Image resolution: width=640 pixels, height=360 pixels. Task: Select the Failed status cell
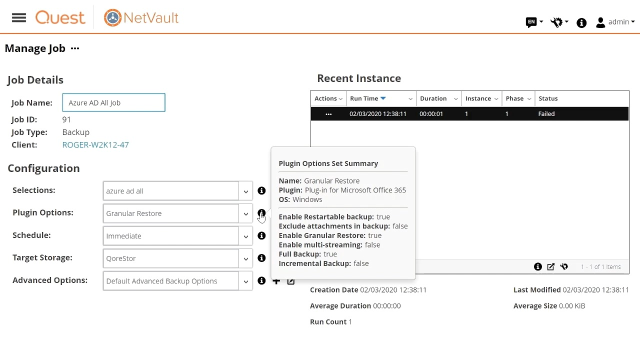coord(546,114)
